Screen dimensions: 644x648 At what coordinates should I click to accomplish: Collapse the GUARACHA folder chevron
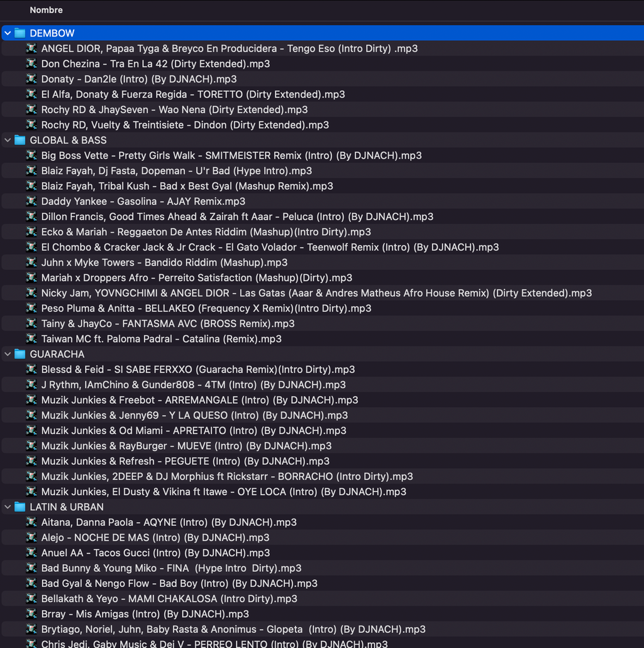[8, 354]
